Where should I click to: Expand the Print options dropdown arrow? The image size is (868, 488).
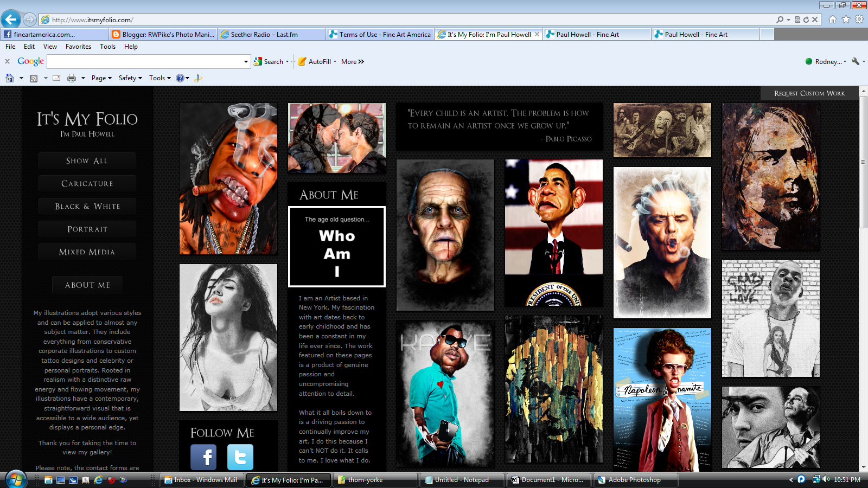83,78
